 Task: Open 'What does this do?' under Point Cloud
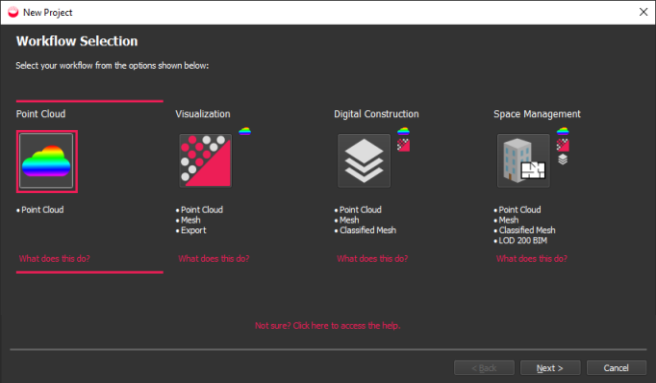(54, 259)
